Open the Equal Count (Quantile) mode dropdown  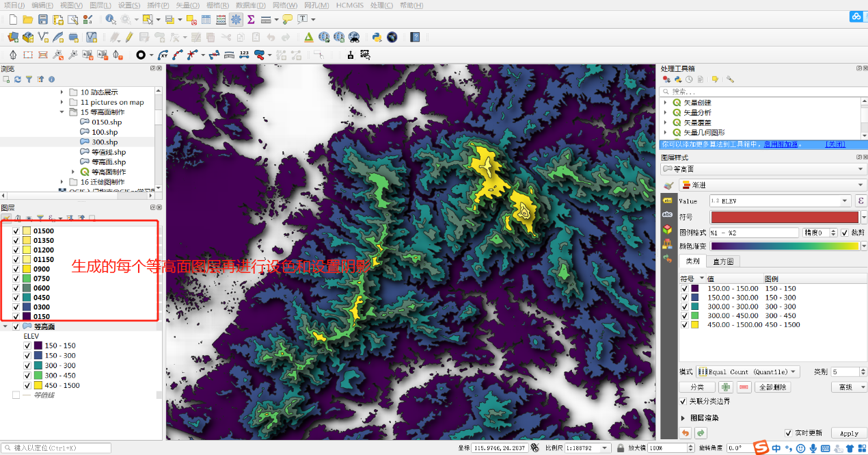[x=748, y=372]
